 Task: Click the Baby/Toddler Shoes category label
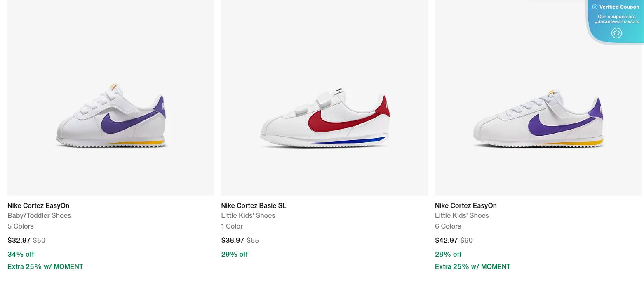(39, 215)
